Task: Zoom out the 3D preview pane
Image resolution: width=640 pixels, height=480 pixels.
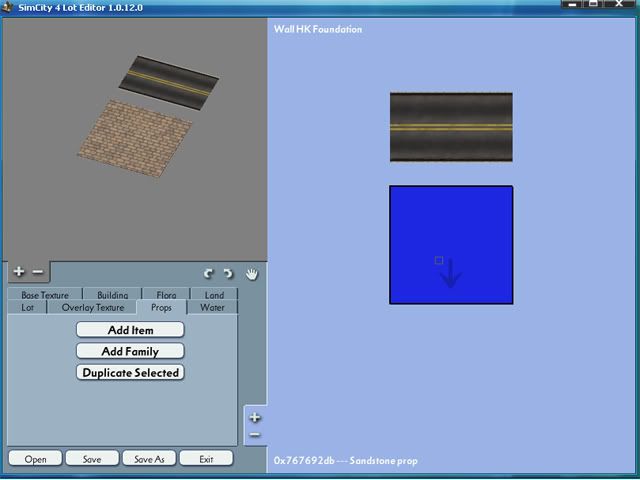Action: [38, 272]
